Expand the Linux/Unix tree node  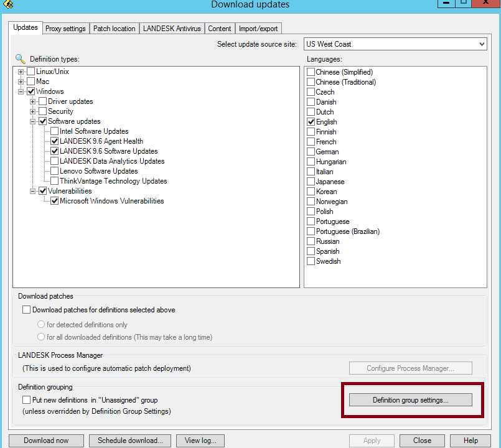[21, 71]
